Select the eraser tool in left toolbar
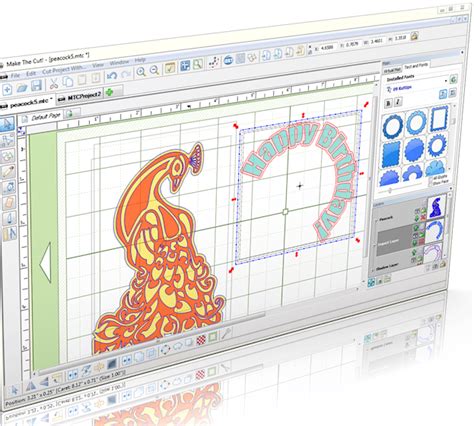This screenshot has width=474, height=426. 9,203
